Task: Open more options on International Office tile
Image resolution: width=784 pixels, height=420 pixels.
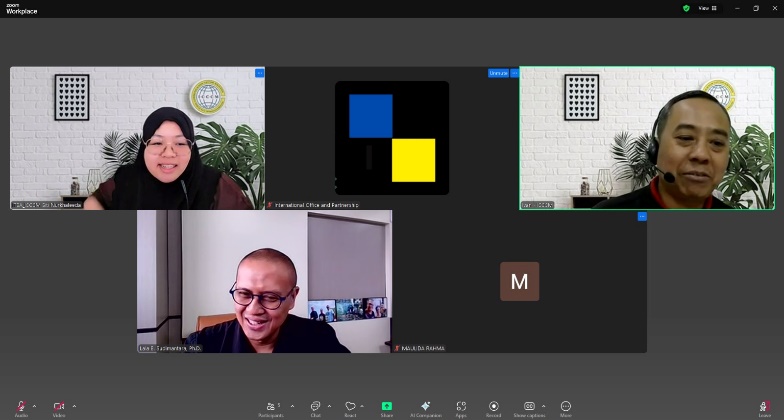Action: 514,73
